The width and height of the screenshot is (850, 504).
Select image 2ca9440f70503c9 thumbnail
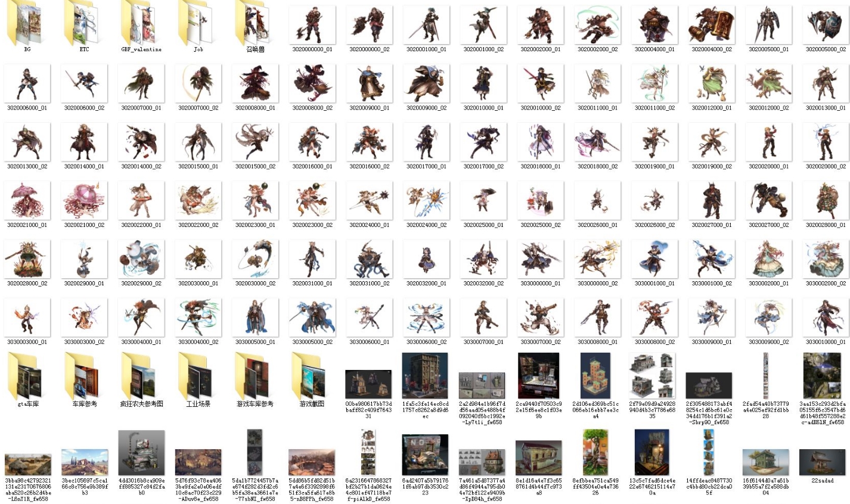pyautogui.click(x=538, y=375)
